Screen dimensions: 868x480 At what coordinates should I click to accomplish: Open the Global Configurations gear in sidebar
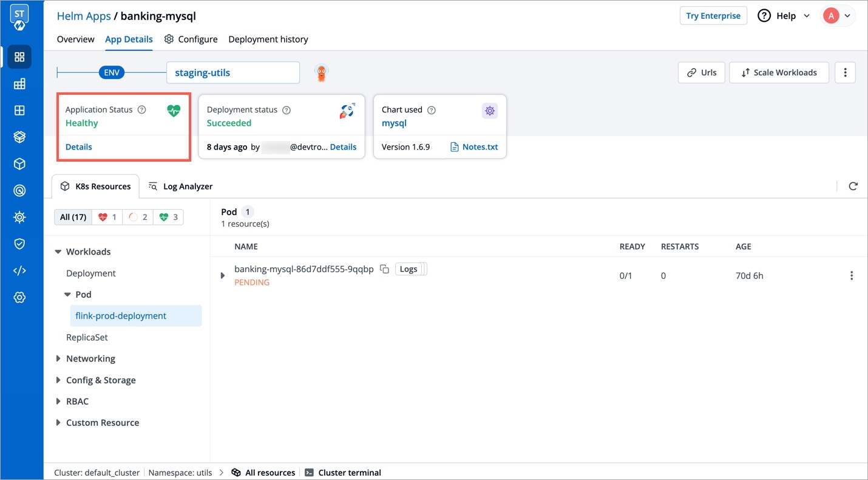19,297
